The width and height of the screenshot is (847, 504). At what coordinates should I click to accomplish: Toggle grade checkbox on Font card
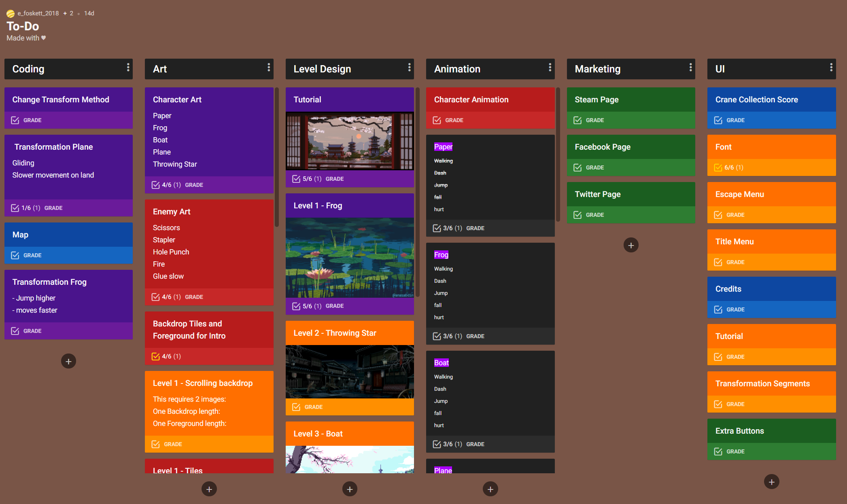pos(718,167)
